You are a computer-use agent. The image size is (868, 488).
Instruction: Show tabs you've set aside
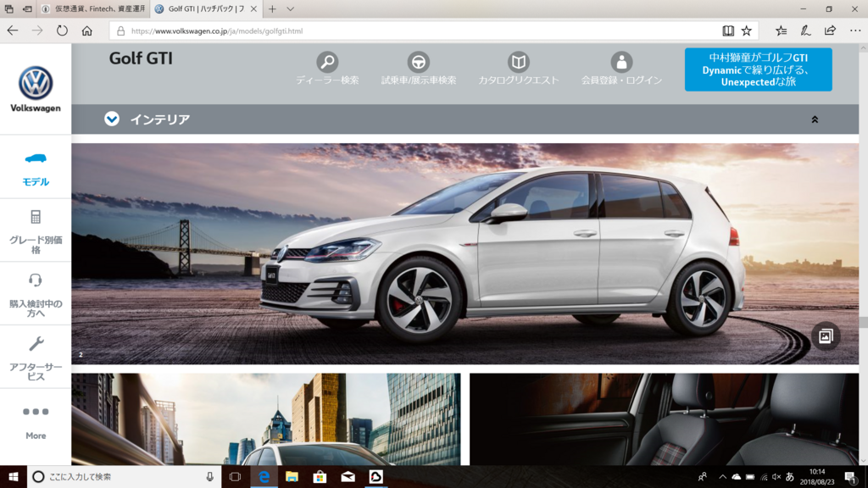click(8, 8)
